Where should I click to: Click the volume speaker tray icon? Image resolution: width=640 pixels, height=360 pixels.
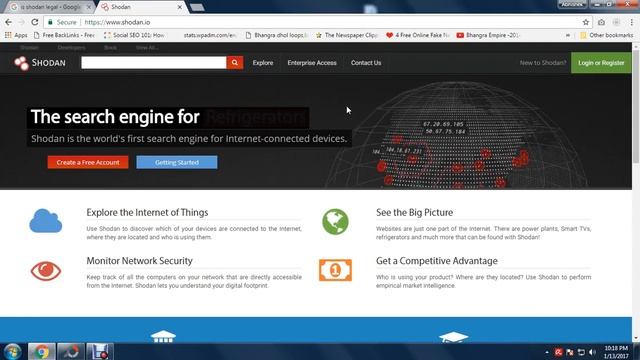593,352
